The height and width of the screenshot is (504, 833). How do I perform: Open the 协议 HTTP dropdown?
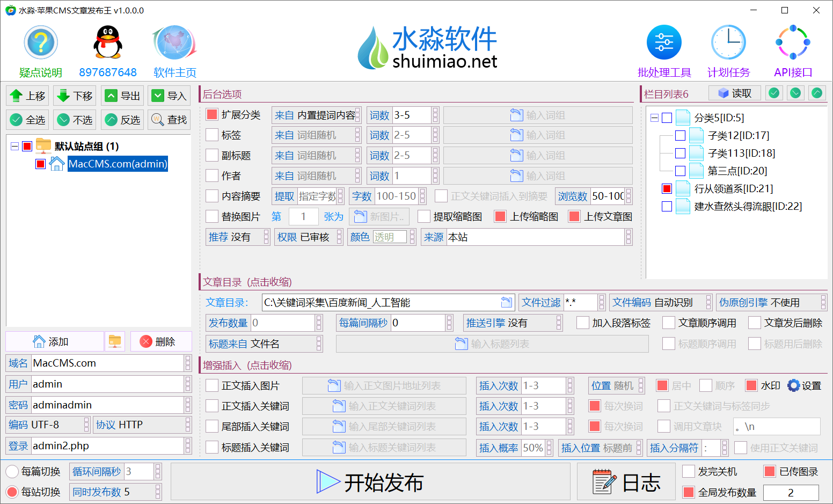tap(142, 425)
